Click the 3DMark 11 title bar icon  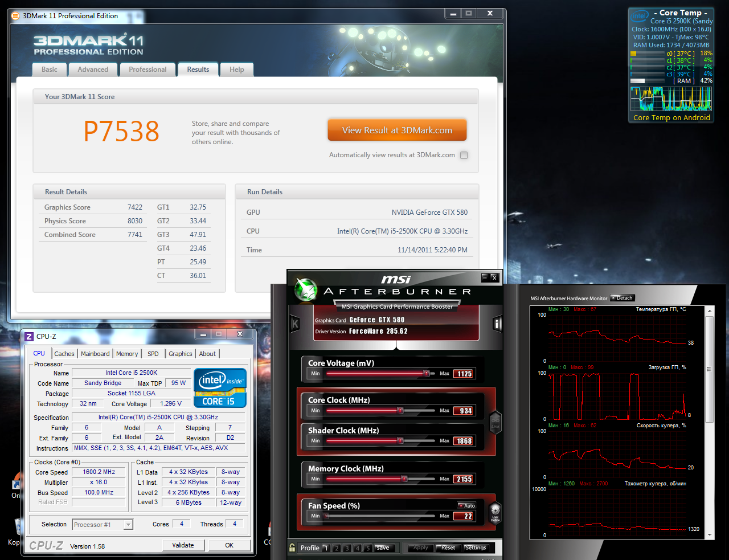tap(15, 16)
